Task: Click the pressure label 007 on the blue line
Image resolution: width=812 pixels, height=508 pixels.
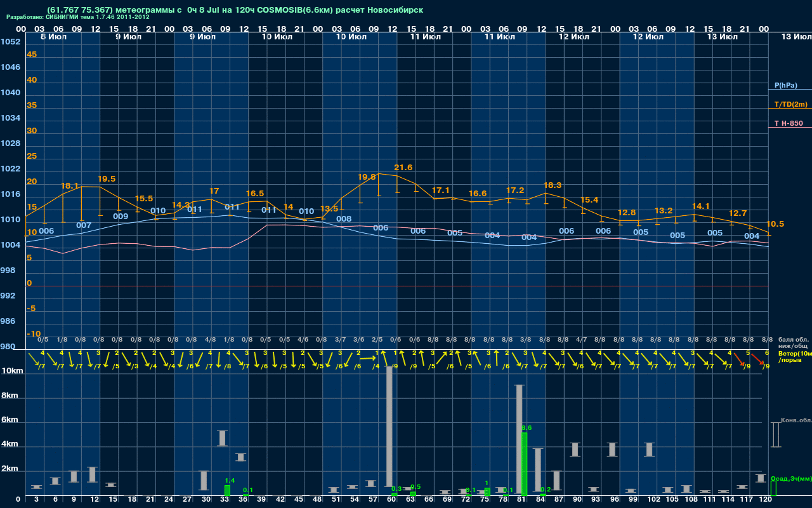Action: coord(84,225)
